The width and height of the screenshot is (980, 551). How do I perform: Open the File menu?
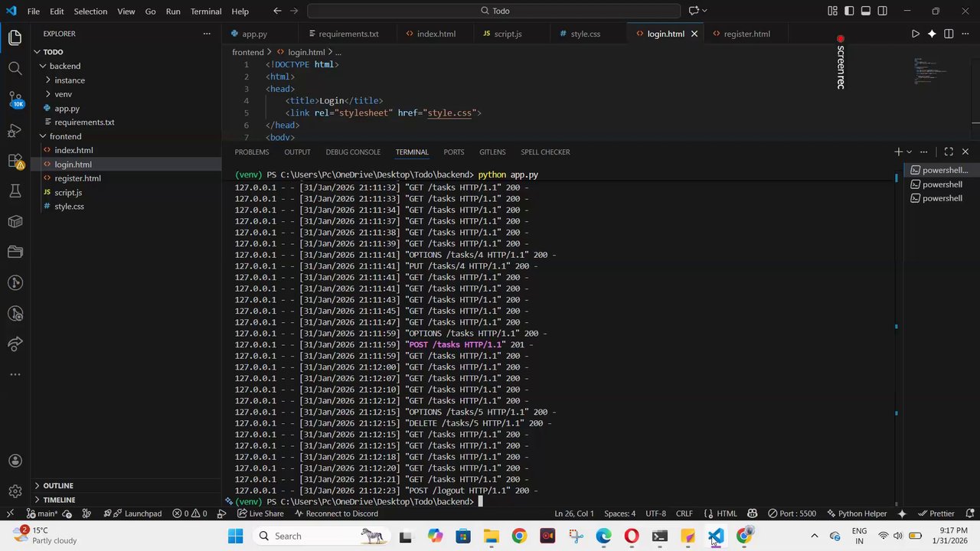click(x=34, y=11)
